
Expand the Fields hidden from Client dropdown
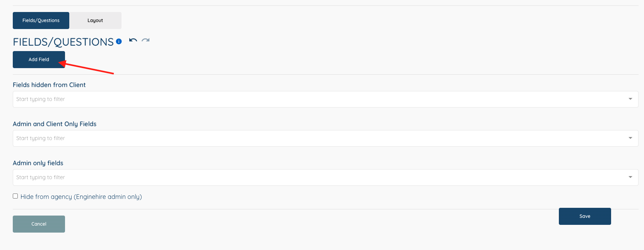630,99
